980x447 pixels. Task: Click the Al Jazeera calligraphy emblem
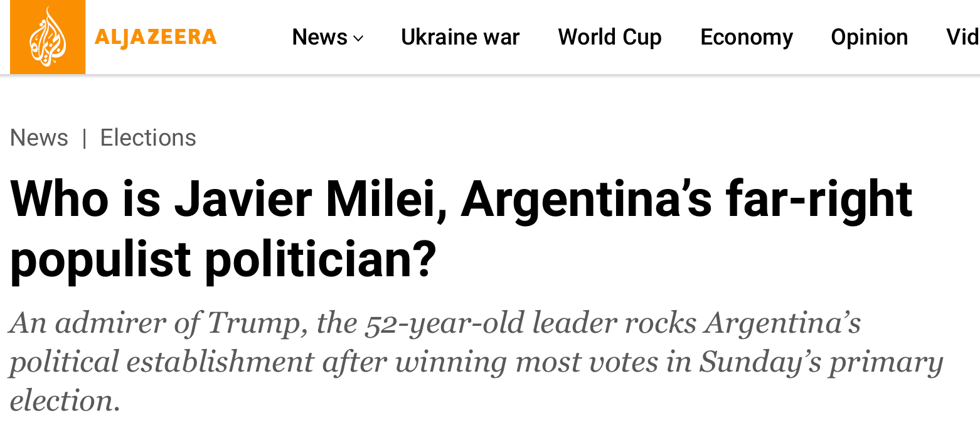pos(47,36)
